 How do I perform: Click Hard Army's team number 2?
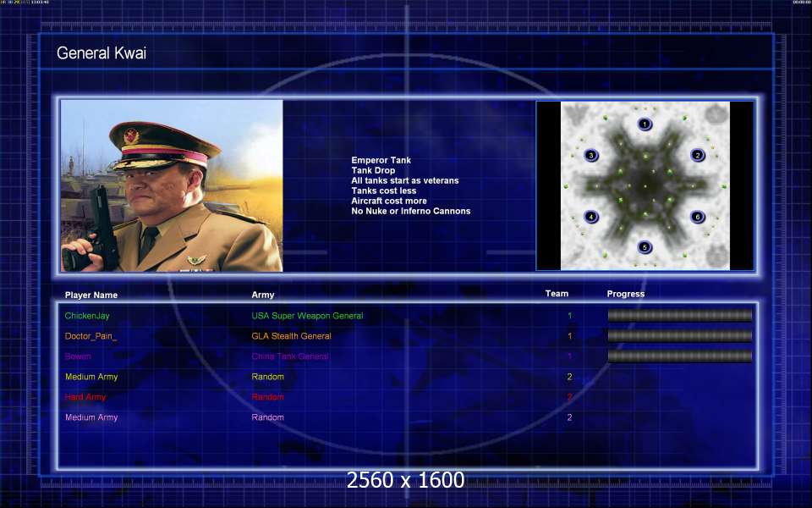tap(569, 397)
